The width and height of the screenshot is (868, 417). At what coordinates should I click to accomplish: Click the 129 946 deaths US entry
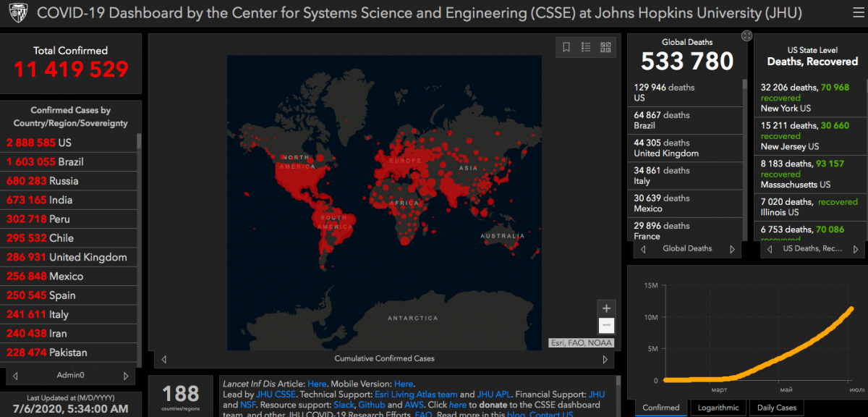point(686,93)
